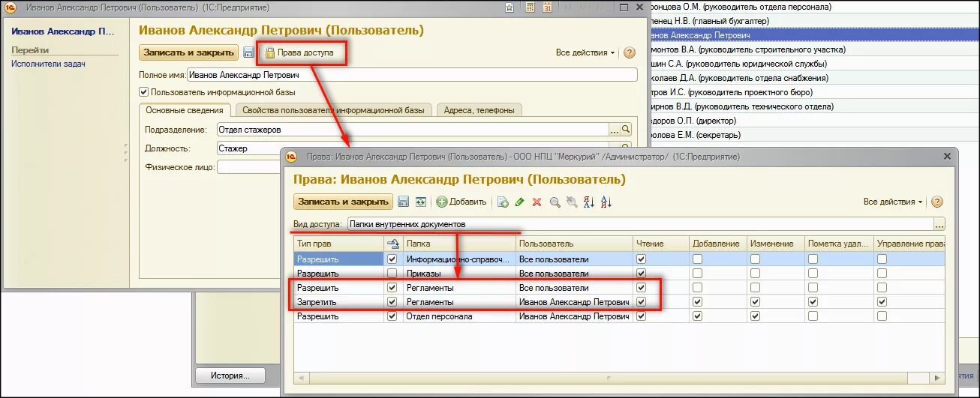Open Подразделение item with magnifier icon

point(626,130)
